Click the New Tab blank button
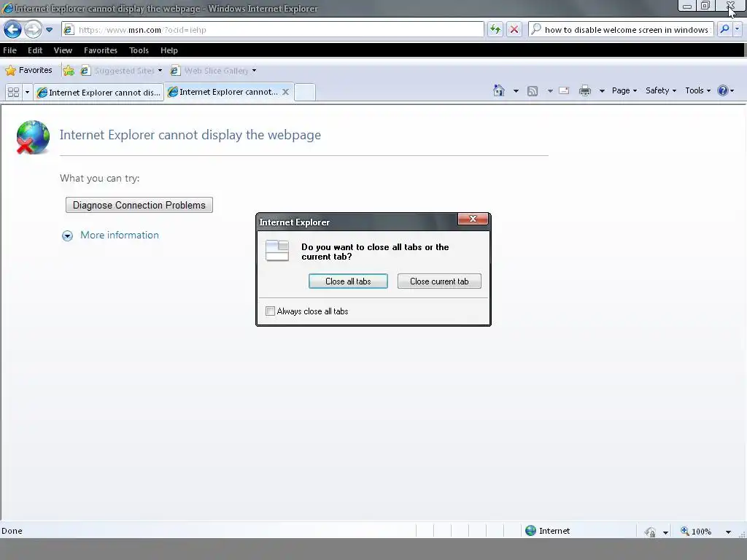Screen dimensions: 747x560 click(x=304, y=92)
